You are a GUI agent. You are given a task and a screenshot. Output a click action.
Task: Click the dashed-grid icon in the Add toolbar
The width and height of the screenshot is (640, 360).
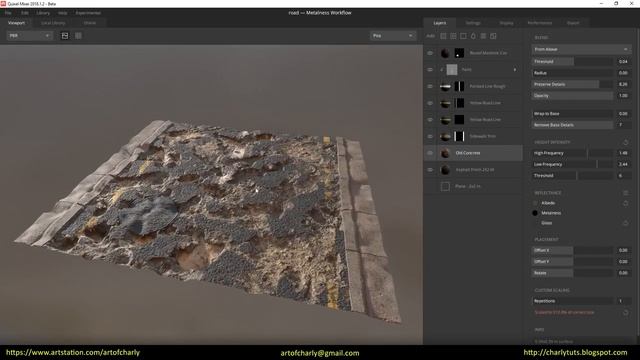(453, 36)
